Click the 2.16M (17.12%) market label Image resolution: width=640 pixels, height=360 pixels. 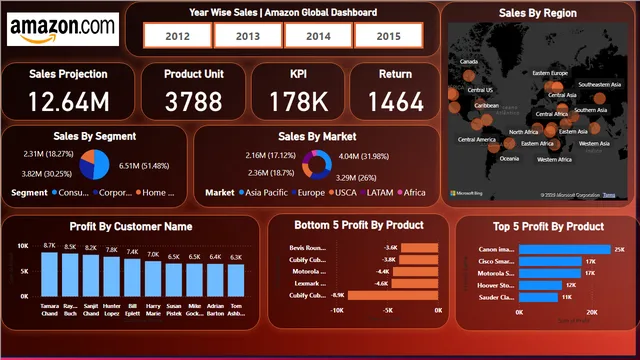click(270, 156)
